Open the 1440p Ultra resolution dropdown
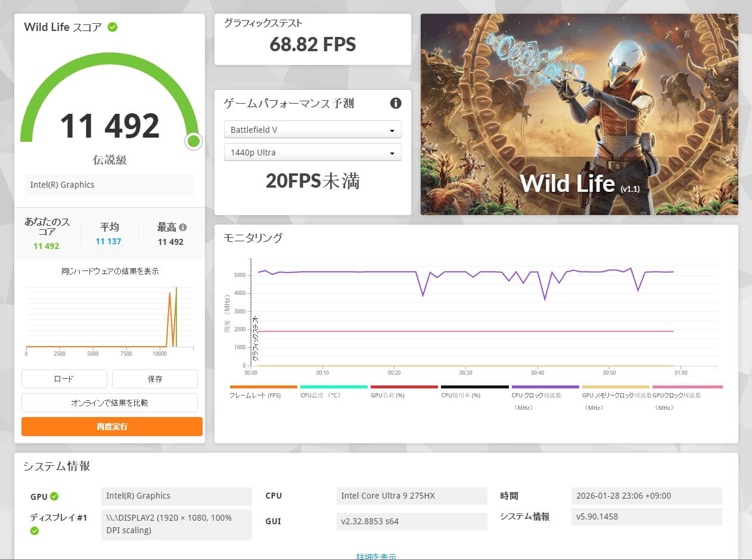The height and width of the screenshot is (560, 752). click(312, 153)
